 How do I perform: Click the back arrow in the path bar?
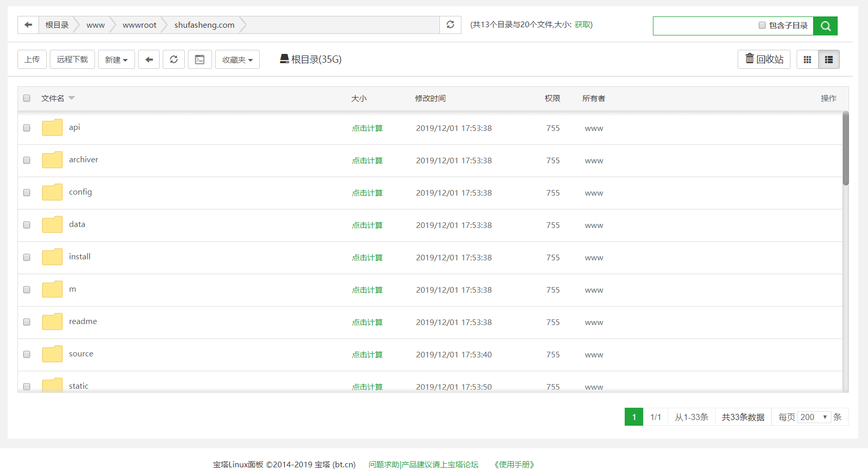point(28,25)
